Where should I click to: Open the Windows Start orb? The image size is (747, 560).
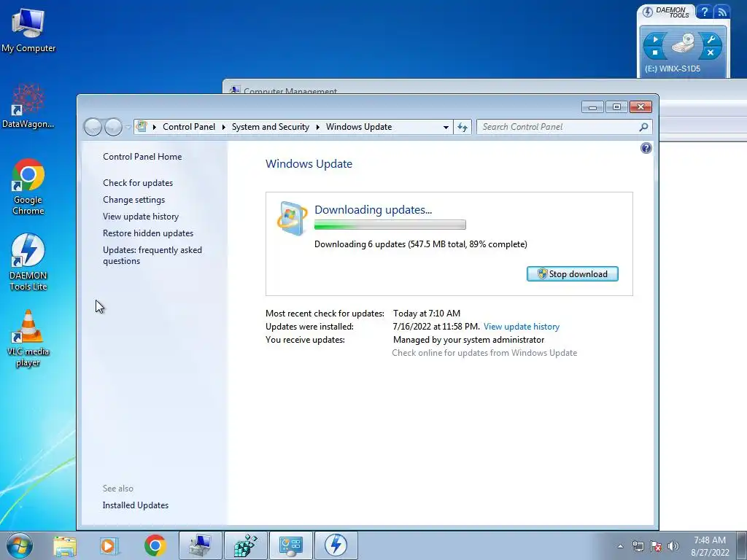[20, 545]
